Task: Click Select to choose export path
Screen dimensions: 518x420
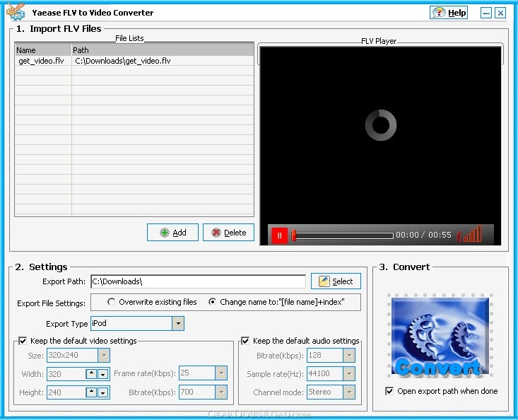Action: point(336,281)
